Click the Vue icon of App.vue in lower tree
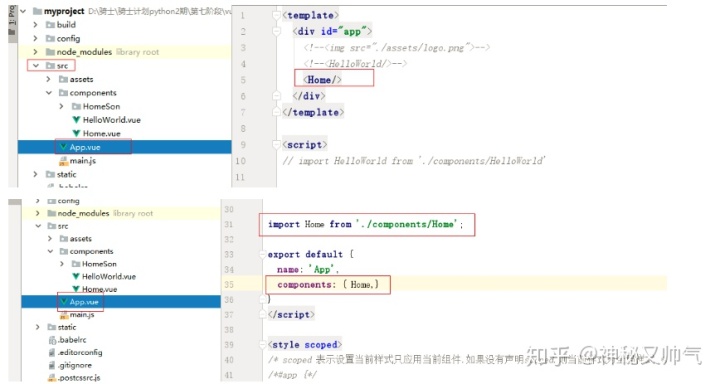The image size is (720, 384). 64,302
